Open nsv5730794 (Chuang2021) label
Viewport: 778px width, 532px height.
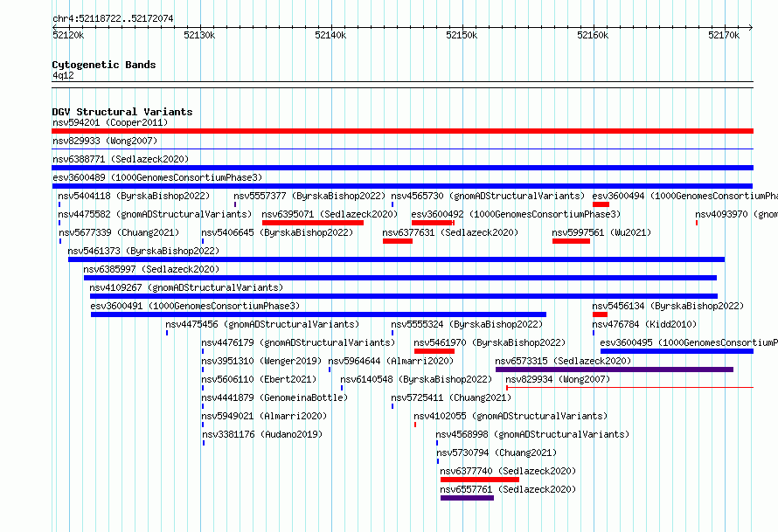pyautogui.click(x=497, y=453)
